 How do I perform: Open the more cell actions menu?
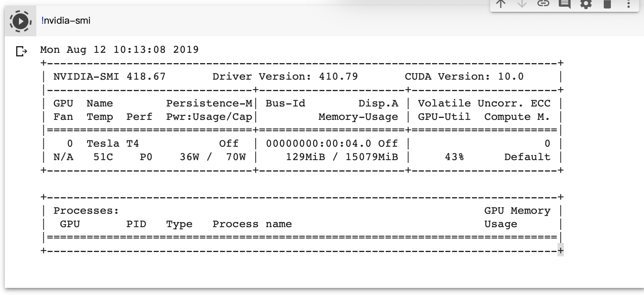(x=628, y=5)
